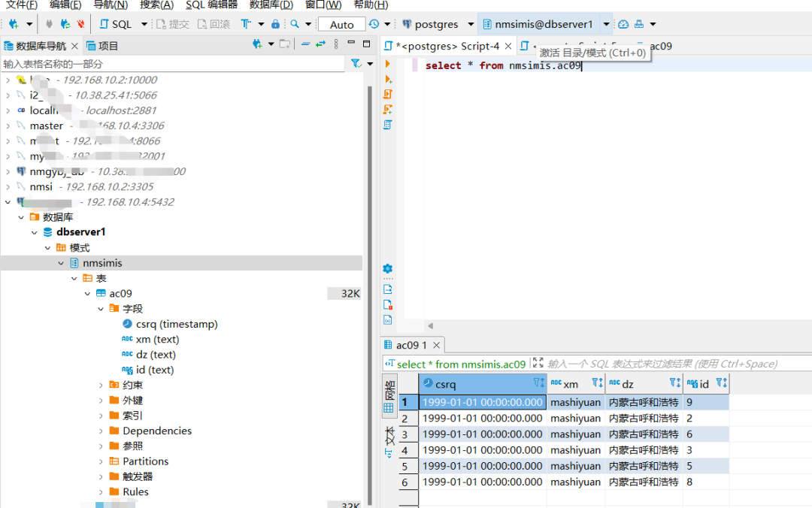Run the SQL statement with the execute arrow

[387, 64]
